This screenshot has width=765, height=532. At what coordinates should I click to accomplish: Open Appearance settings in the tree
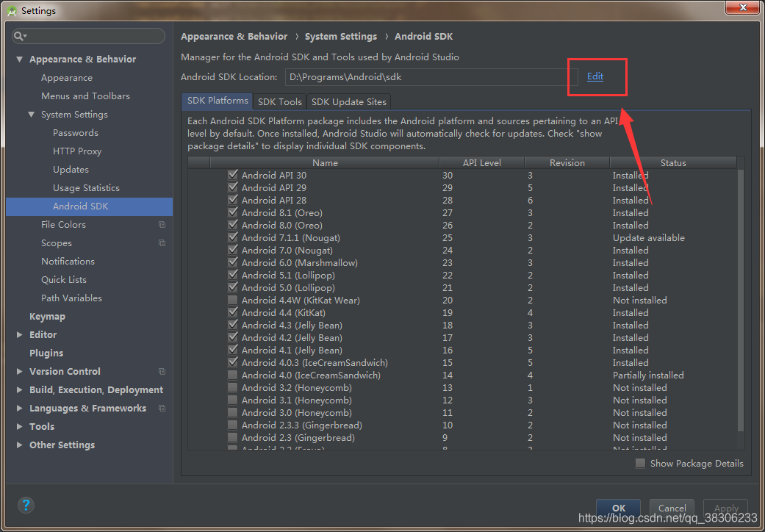pyautogui.click(x=67, y=78)
